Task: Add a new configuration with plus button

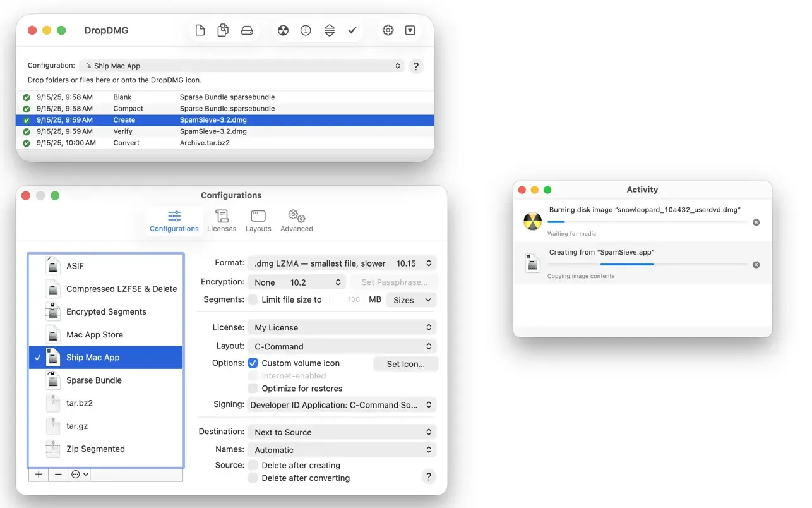Action: point(39,474)
